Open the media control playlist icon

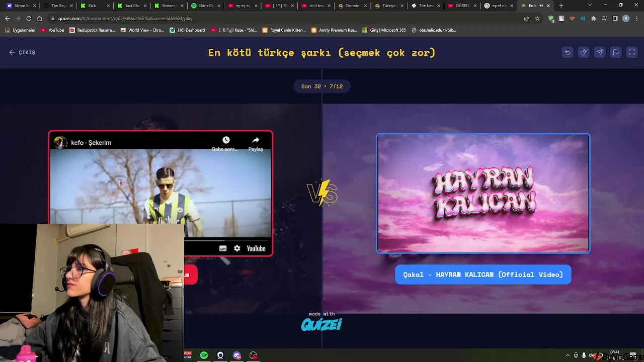tap(604, 19)
